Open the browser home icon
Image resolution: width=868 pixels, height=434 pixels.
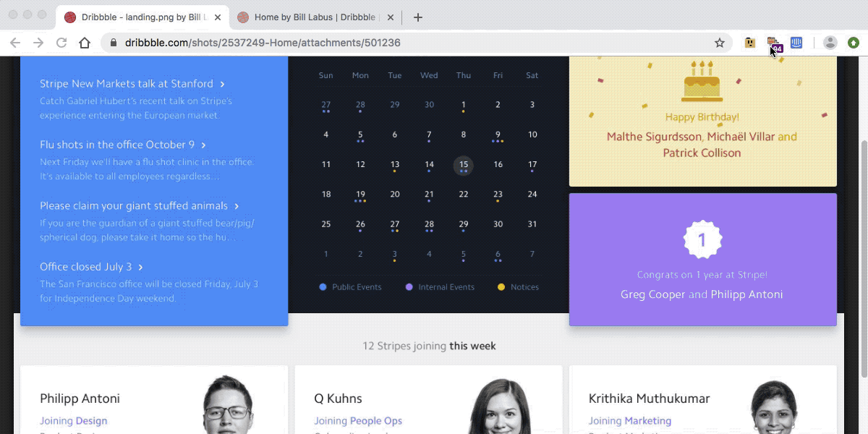85,43
